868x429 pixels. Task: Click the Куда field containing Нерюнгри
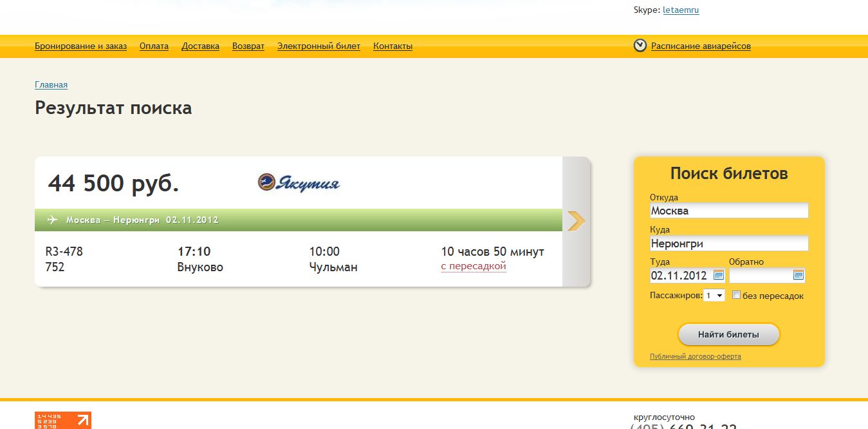(x=728, y=243)
